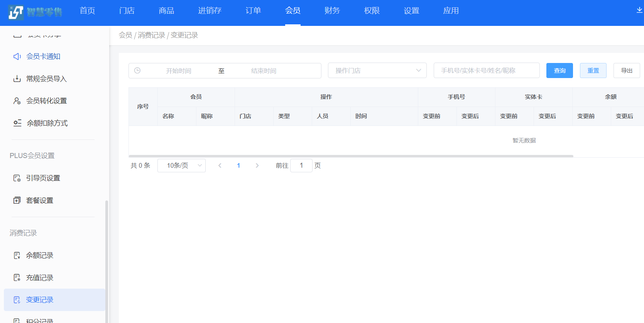Expand the 10条/页 page size selector

(181, 165)
